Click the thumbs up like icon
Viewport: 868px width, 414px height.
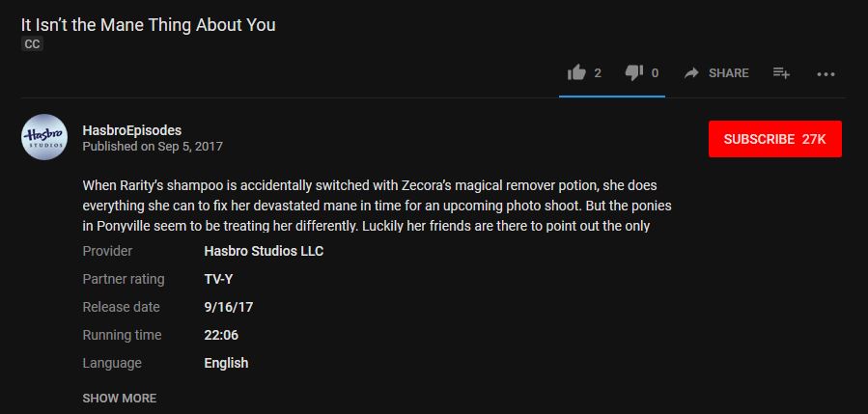577,72
